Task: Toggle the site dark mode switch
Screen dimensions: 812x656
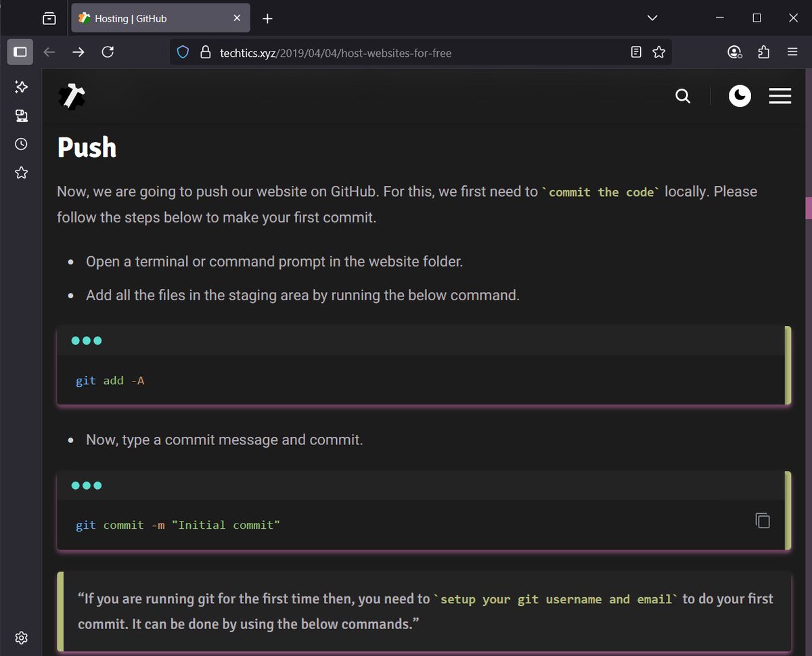Action: point(740,96)
